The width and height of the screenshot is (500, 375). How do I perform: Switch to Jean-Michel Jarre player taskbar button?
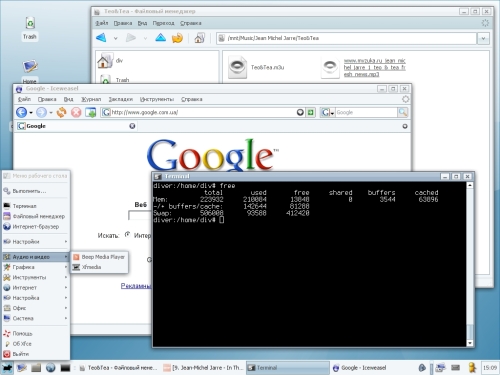(x=203, y=368)
